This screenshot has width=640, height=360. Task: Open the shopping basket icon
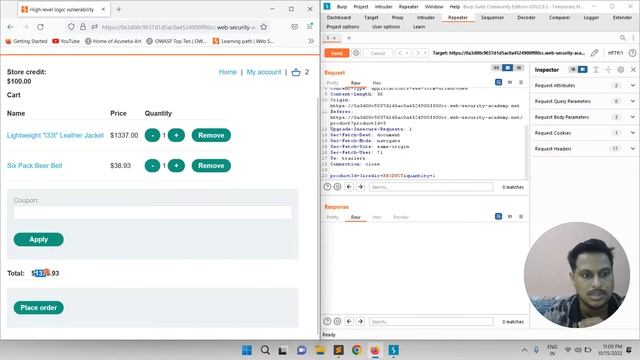coord(296,72)
